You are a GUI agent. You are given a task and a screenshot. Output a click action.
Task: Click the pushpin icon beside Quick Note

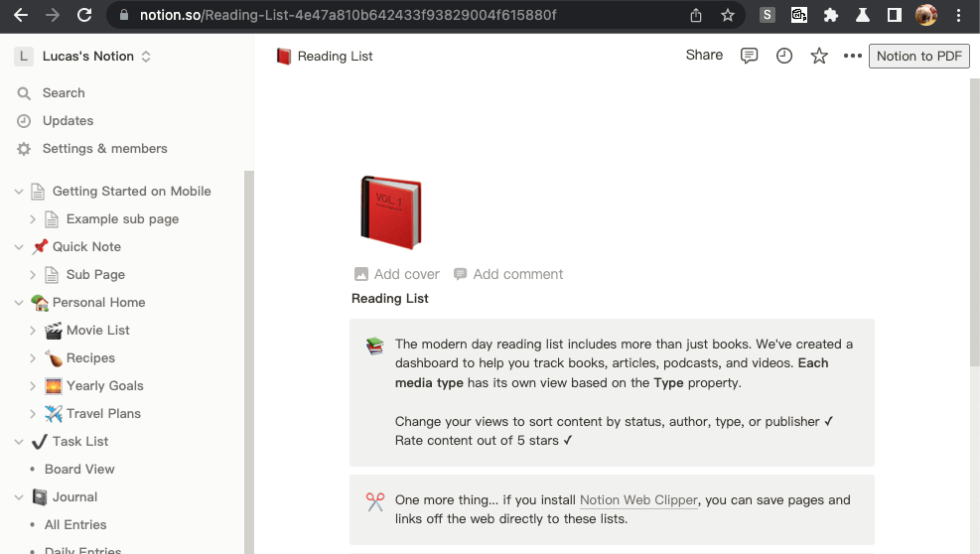[x=40, y=246]
